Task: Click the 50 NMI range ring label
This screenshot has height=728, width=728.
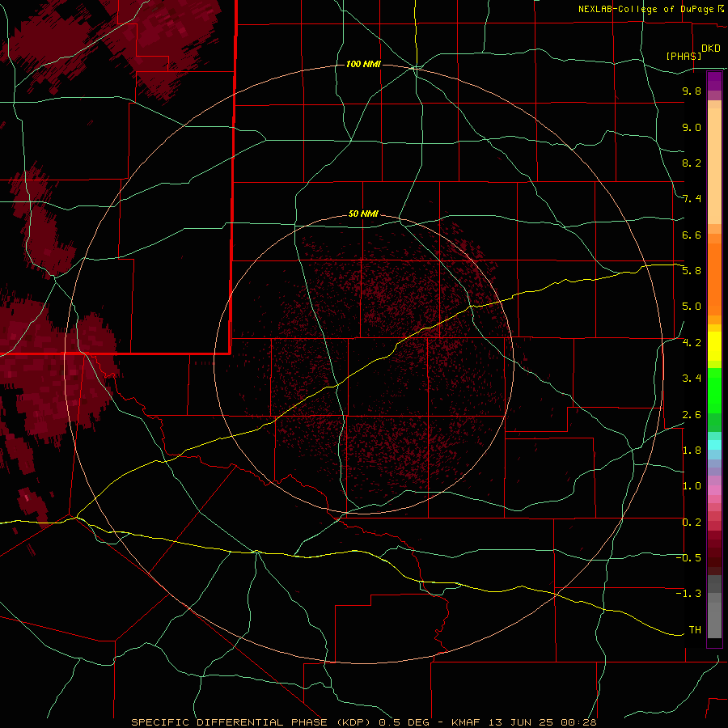Action: coord(363,214)
